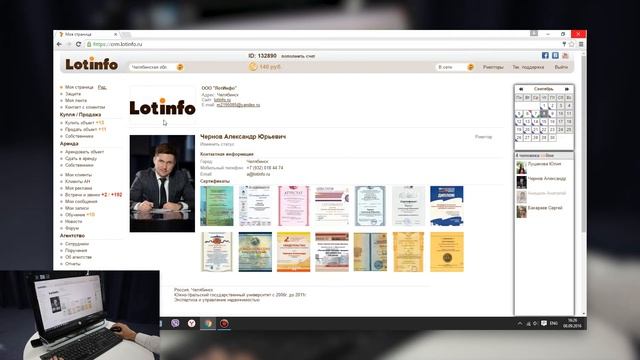Open "Мои клиенты" sidebar item
This screenshot has height=360, width=640.
click(x=78, y=175)
